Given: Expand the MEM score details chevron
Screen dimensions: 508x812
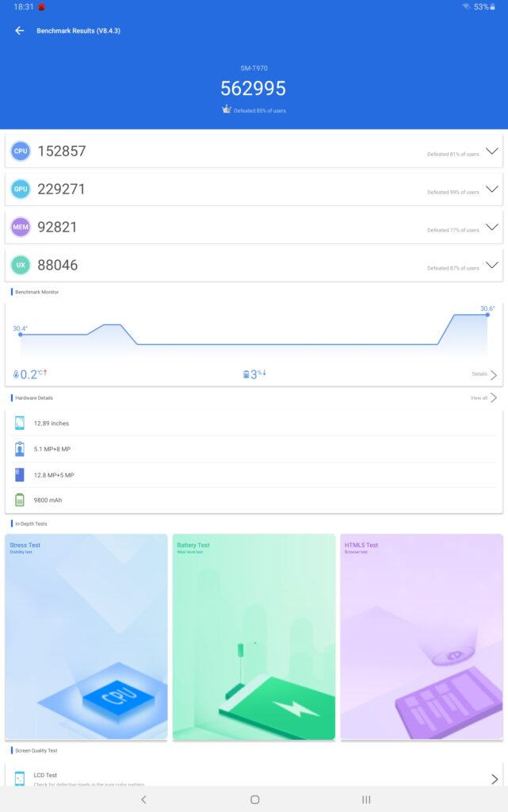Looking at the screenshot, I should point(491,227).
